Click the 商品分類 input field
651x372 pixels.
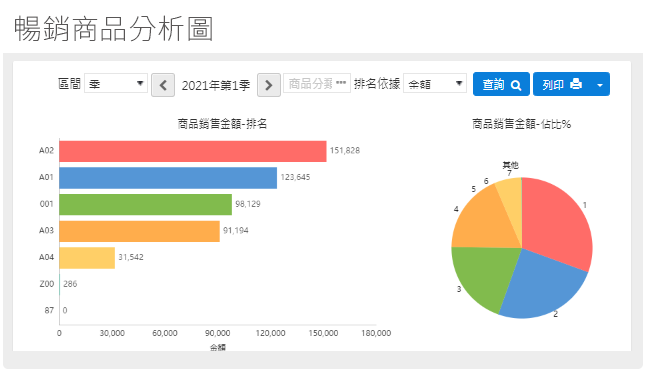tap(317, 83)
